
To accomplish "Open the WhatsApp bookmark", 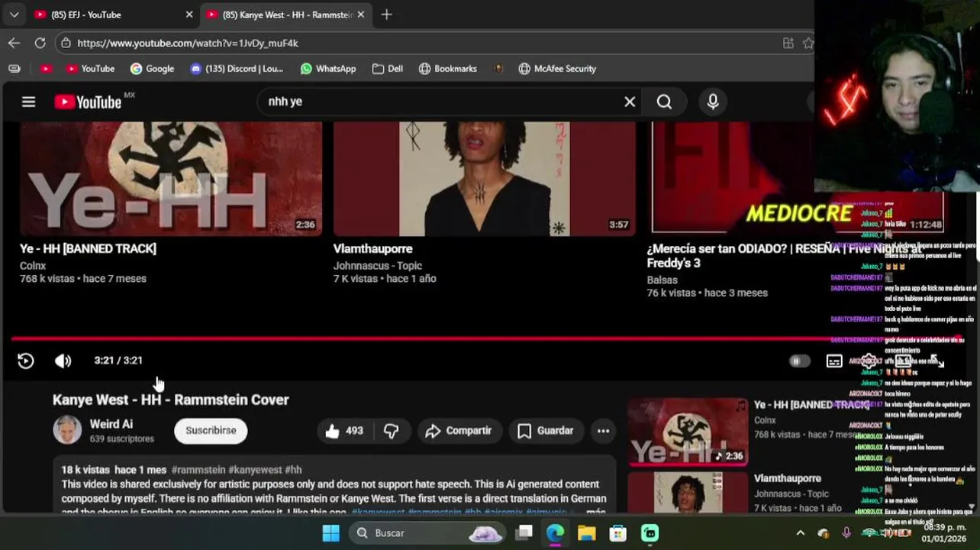I will (328, 68).
